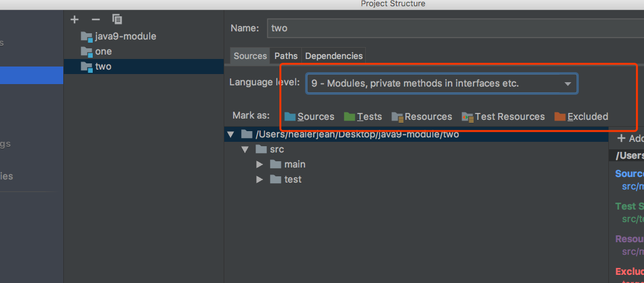Screen dimensions: 644x283
Task: Select the src folder
Action: pos(270,149)
